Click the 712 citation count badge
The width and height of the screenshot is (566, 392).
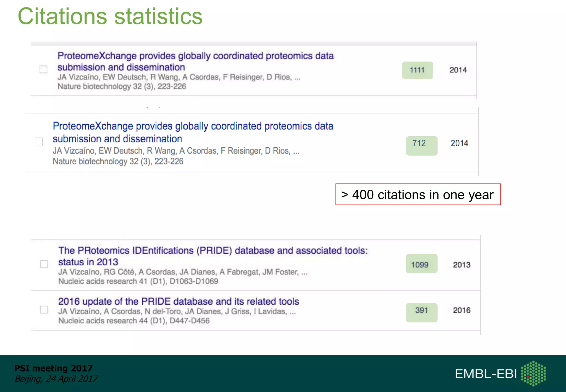(421, 146)
